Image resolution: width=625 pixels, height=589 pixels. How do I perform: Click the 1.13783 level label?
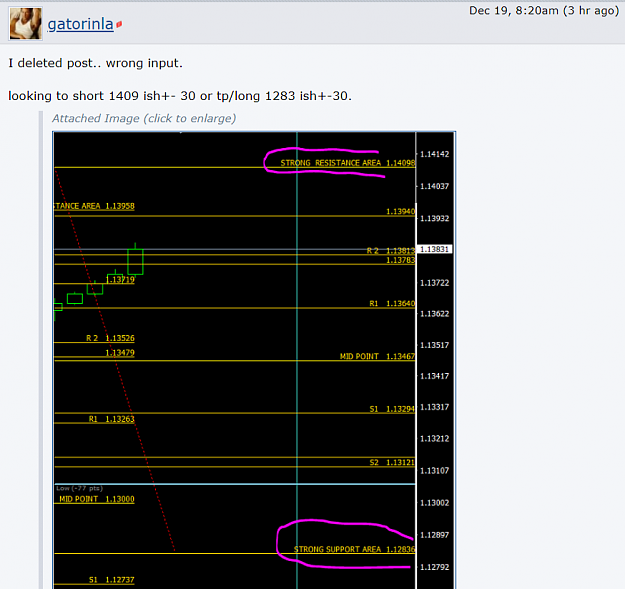(401, 260)
